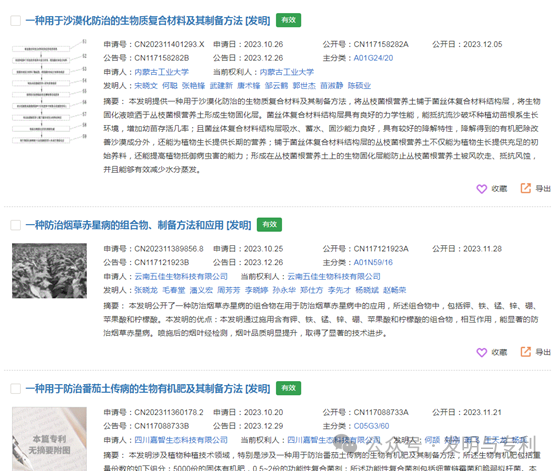Click inventor 武建新
Screen dimensions: 558x473
click(221, 86)
